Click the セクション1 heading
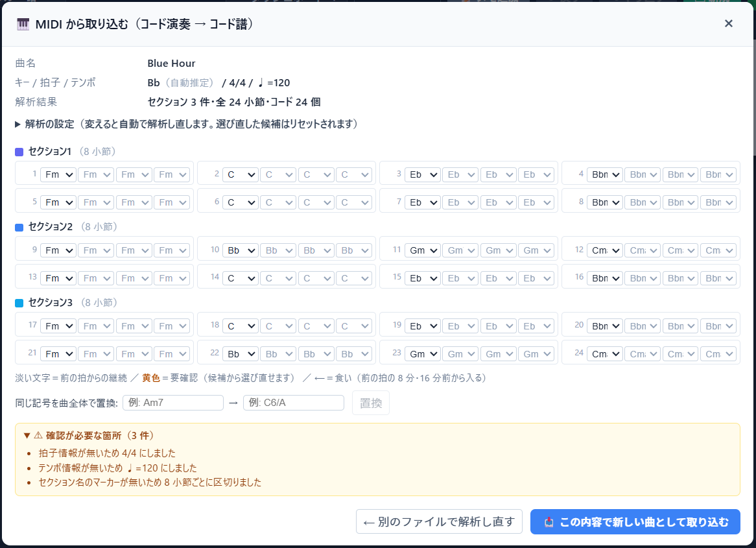This screenshot has width=756, height=548. [x=50, y=152]
